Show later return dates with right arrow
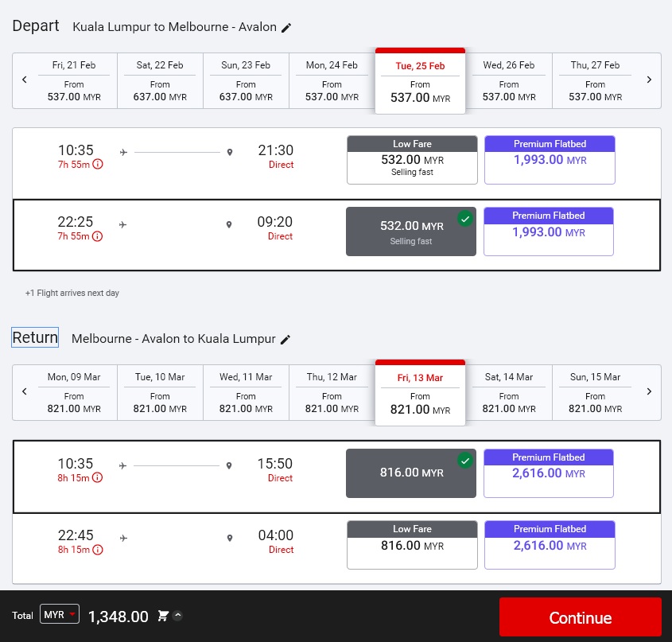The image size is (672, 642). [649, 391]
